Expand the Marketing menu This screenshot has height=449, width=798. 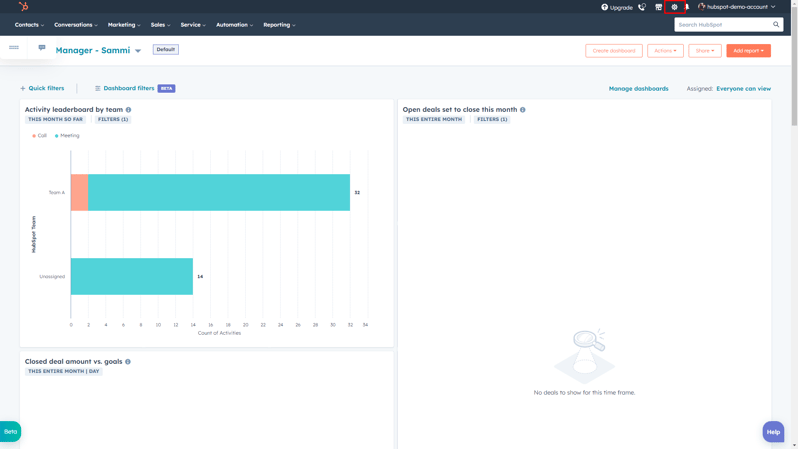pos(124,24)
